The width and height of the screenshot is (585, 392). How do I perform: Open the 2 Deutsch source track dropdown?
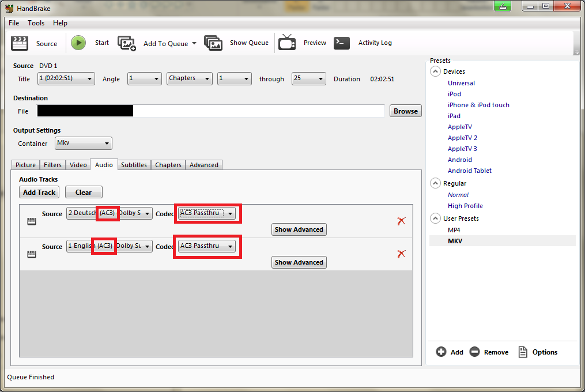click(110, 213)
